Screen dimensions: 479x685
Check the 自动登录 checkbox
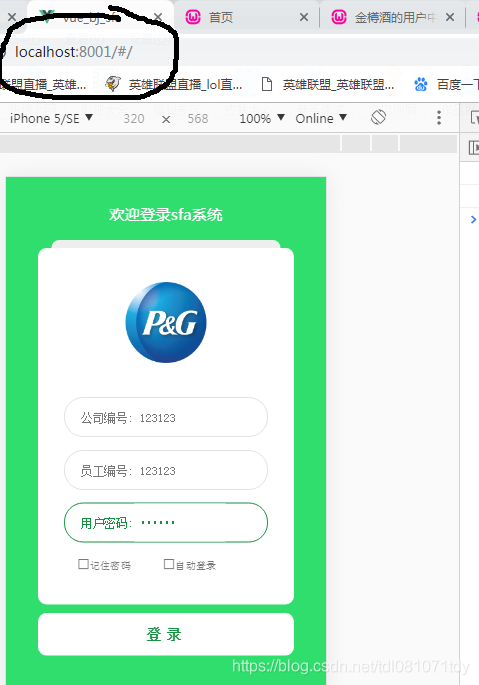169,564
